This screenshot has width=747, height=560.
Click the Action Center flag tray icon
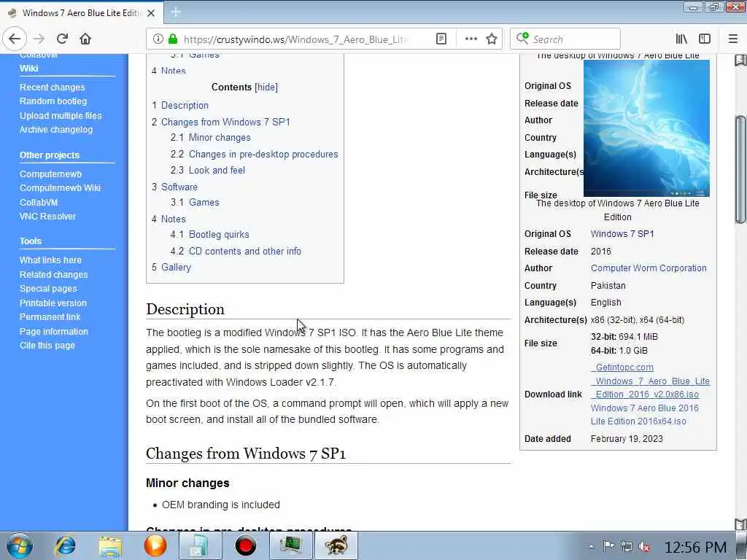[608, 546]
